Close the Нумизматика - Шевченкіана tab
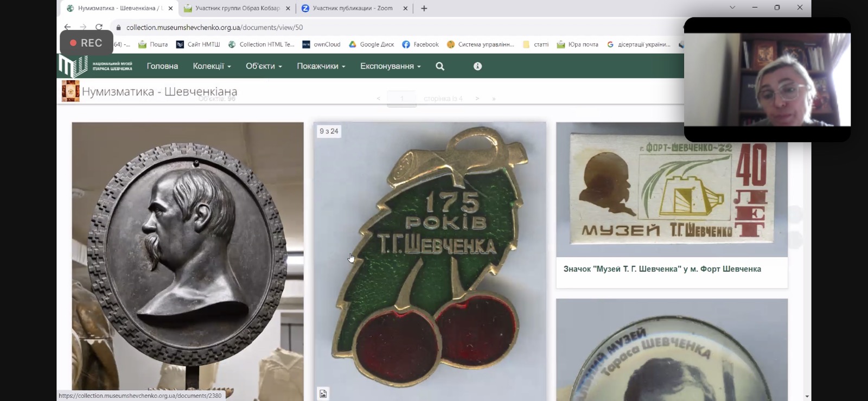 tap(170, 8)
